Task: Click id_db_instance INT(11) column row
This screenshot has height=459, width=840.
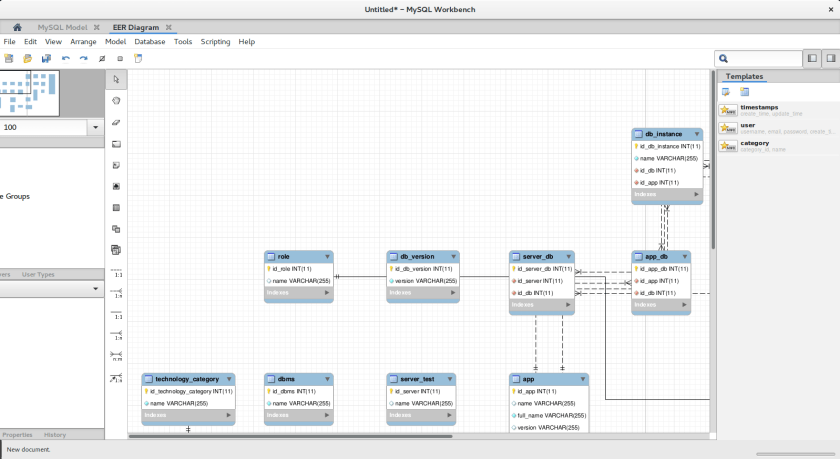Action: click(x=667, y=146)
